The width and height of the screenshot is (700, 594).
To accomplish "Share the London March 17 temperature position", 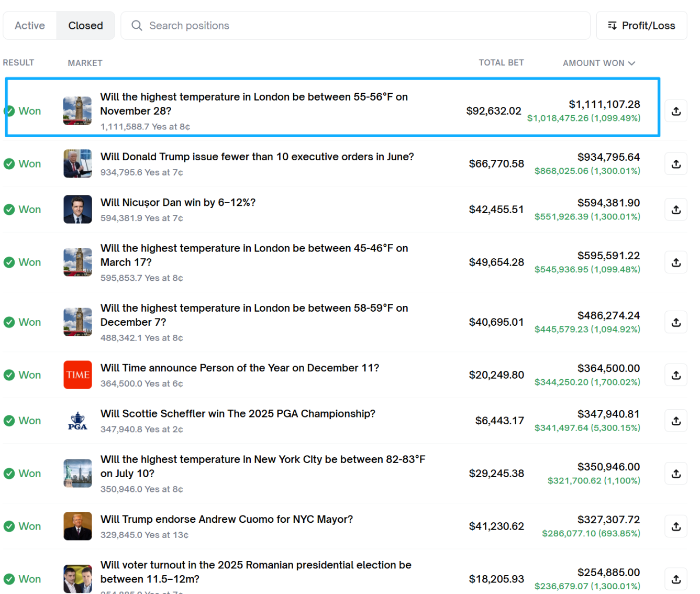I will click(x=676, y=262).
